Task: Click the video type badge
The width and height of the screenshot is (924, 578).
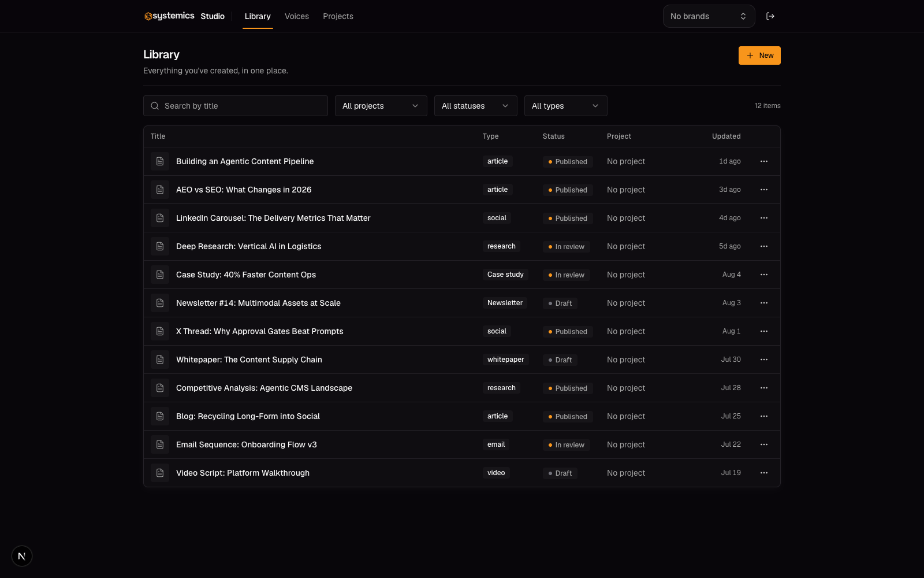Action: click(x=496, y=473)
